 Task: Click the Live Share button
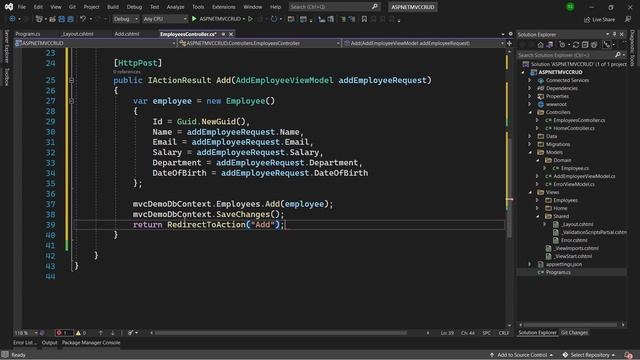[599, 19]
